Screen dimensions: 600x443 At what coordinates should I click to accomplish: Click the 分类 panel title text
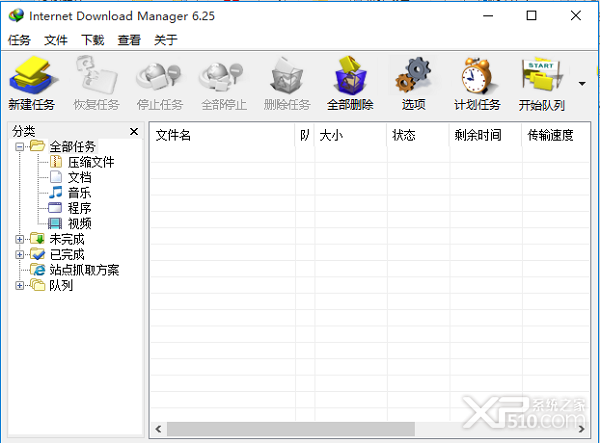point(24,131)
